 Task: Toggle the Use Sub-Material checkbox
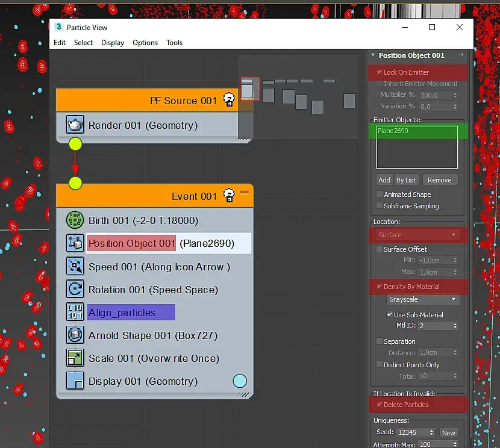click(390, 314)
